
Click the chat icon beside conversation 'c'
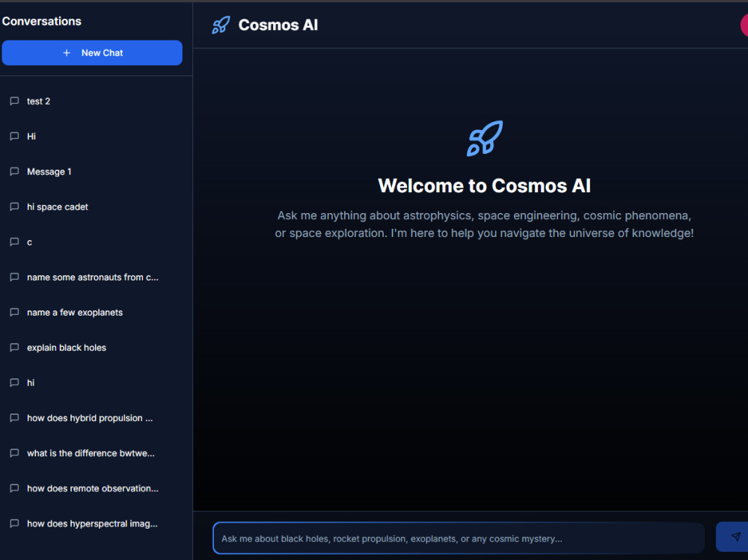click(x=14, y=242)
